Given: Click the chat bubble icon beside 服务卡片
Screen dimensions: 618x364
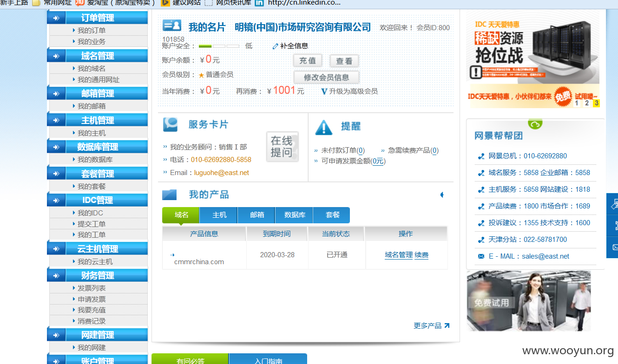Looking at the screenshot, I should pyautogui.click(x=170, y=124).
